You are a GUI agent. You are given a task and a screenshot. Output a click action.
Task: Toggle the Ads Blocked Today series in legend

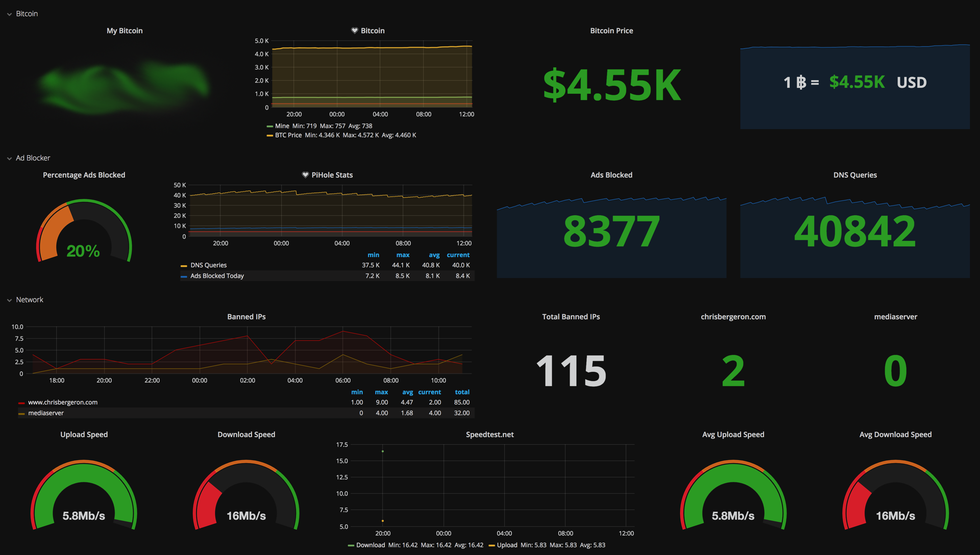click(217, 275)
